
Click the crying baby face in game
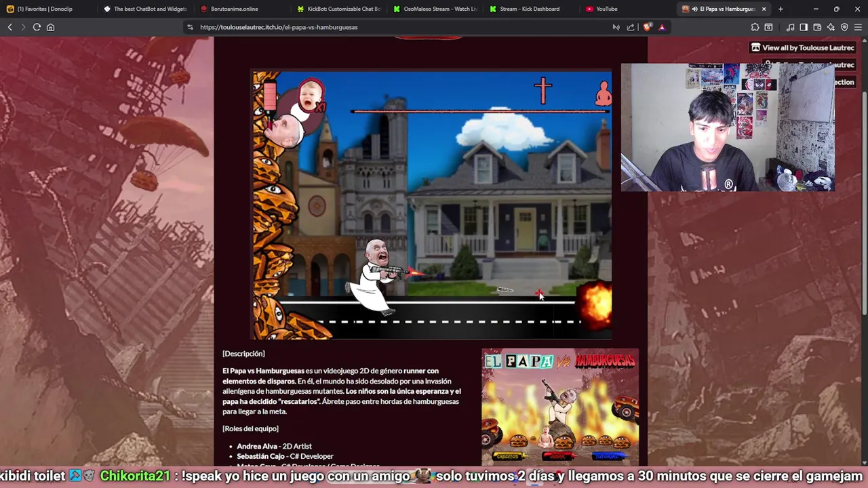[x=310, y=96]
